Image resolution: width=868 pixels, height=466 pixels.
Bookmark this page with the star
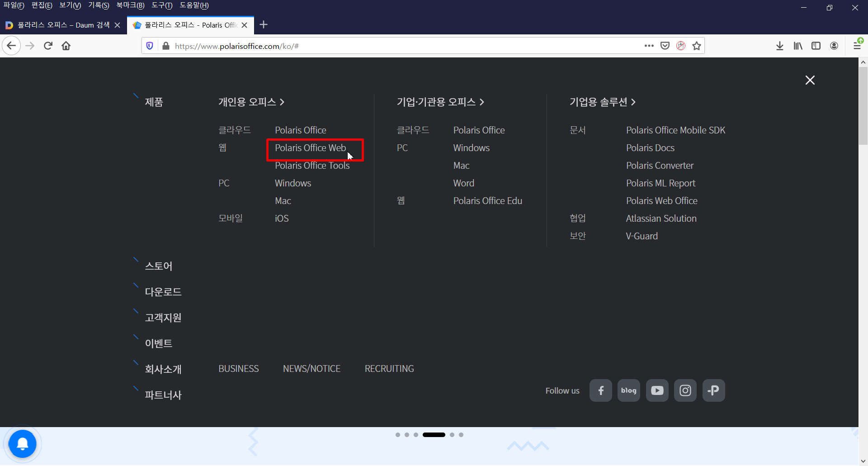click(697, 46)
